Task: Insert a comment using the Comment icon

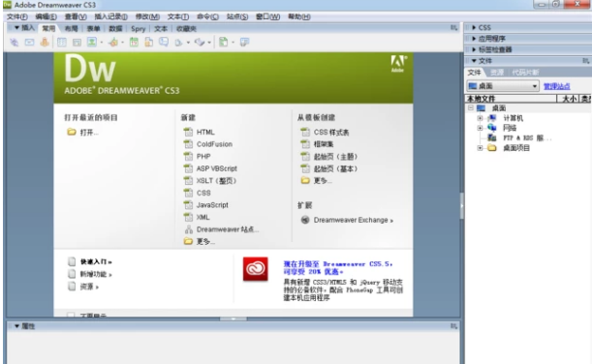Action: pyautogui.click(x=164, y=42)
